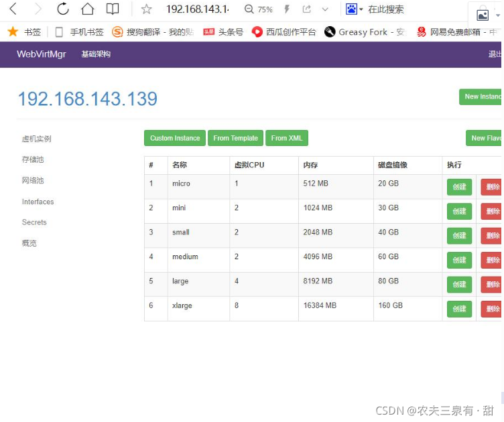Open reading mode book icon

113,9
